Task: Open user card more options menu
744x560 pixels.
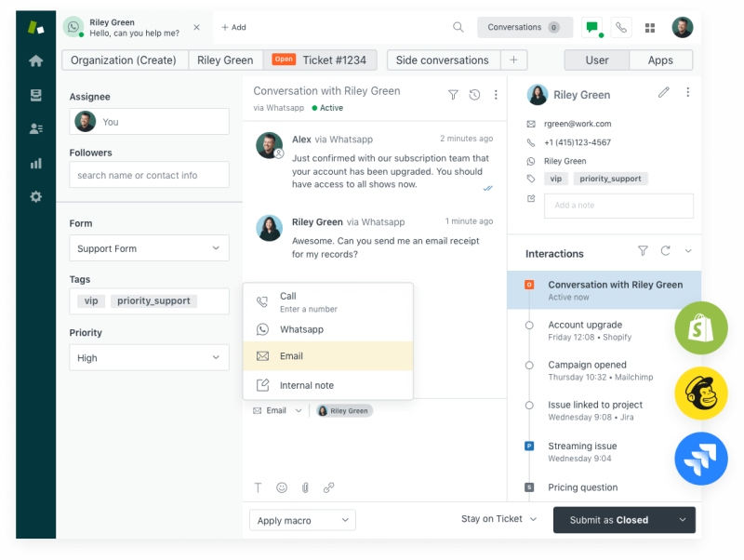Action: [x=687, y=92]
